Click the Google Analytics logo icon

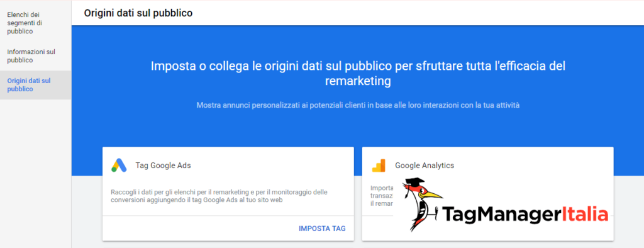point(379,166)
